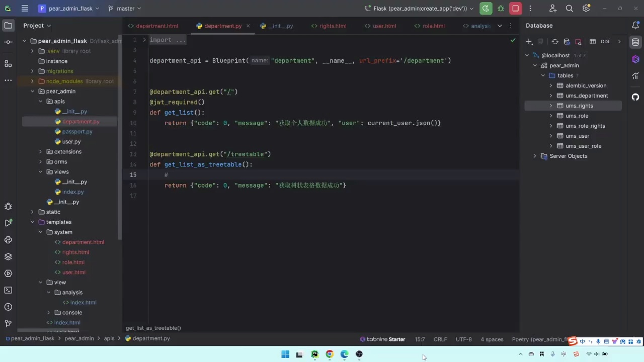Expand the import statement folding marker

coord(144,40)
